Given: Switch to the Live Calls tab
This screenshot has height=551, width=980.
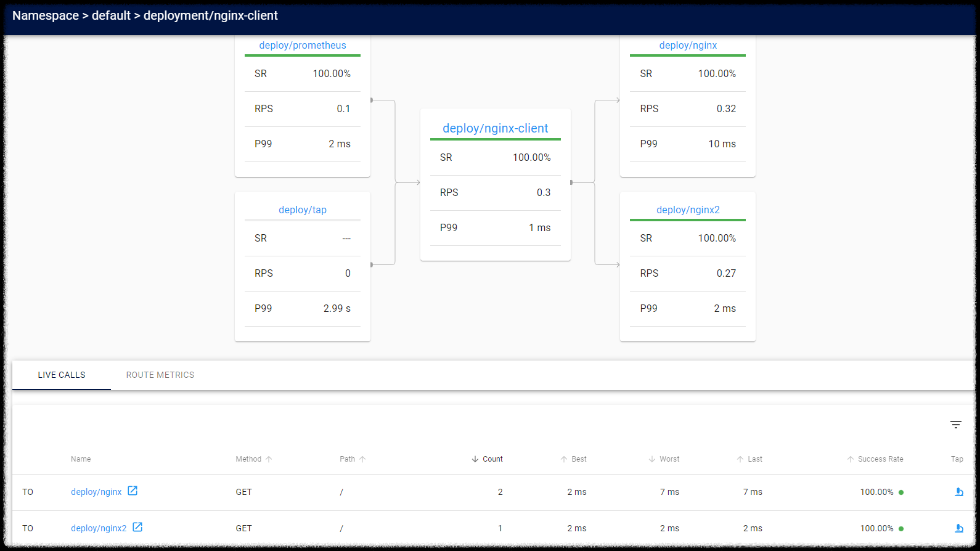Looking at the screenshot, I should coord(62,375).
